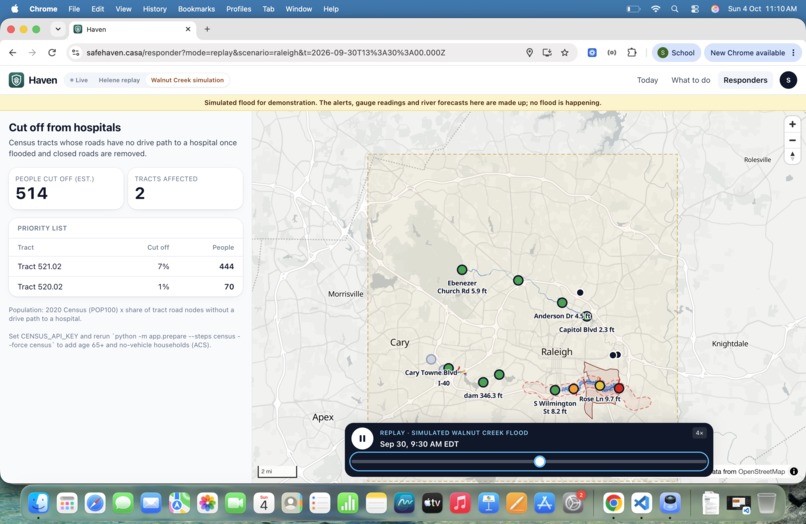This screenshot has height=524, width=806.
Task: Click the blue extension icon in the toolbar
Action: (592, 52)
